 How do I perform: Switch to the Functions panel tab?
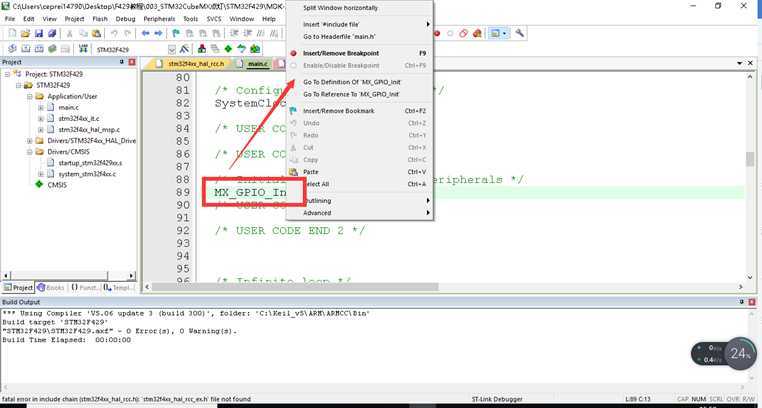(84, 288)
